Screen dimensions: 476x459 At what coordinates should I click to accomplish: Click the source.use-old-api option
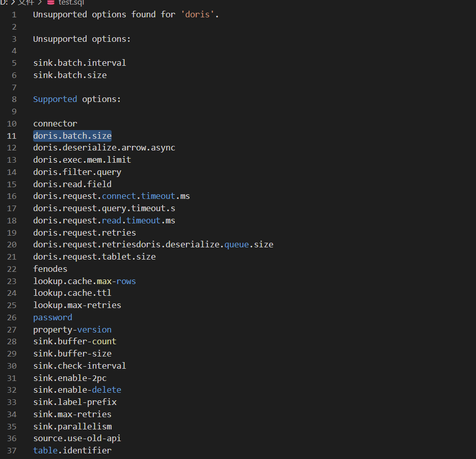(77, 438)
